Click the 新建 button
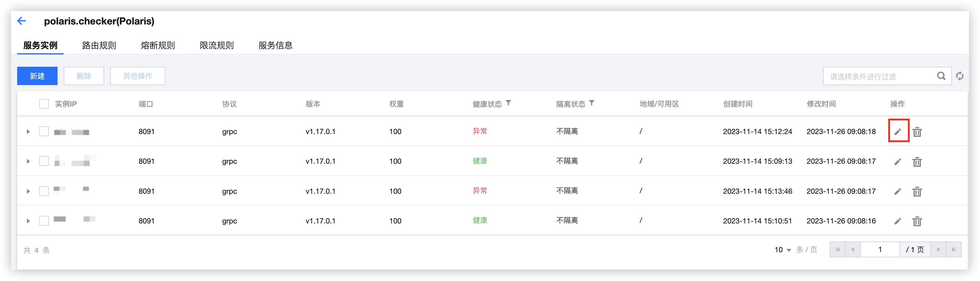Viewport: 980px width, 281px height. pyautogui.click(x=37, y=76)
